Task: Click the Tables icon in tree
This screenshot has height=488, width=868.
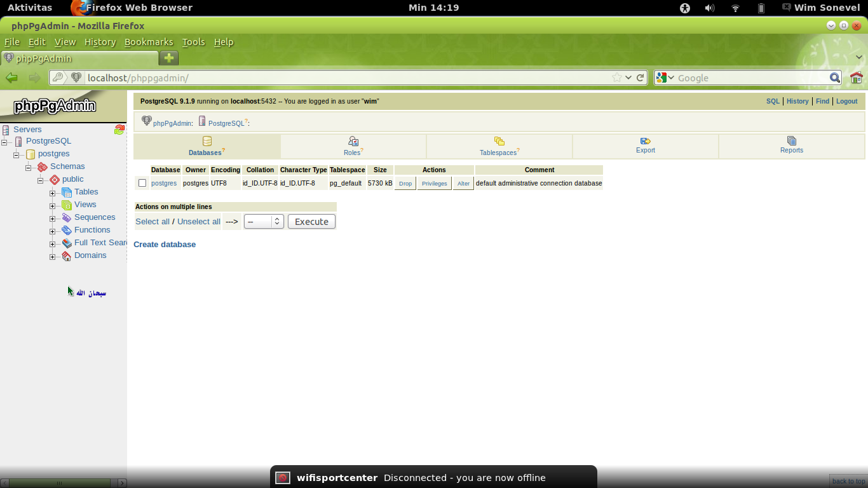Action: pyautogui.click(x=67, y=192)
